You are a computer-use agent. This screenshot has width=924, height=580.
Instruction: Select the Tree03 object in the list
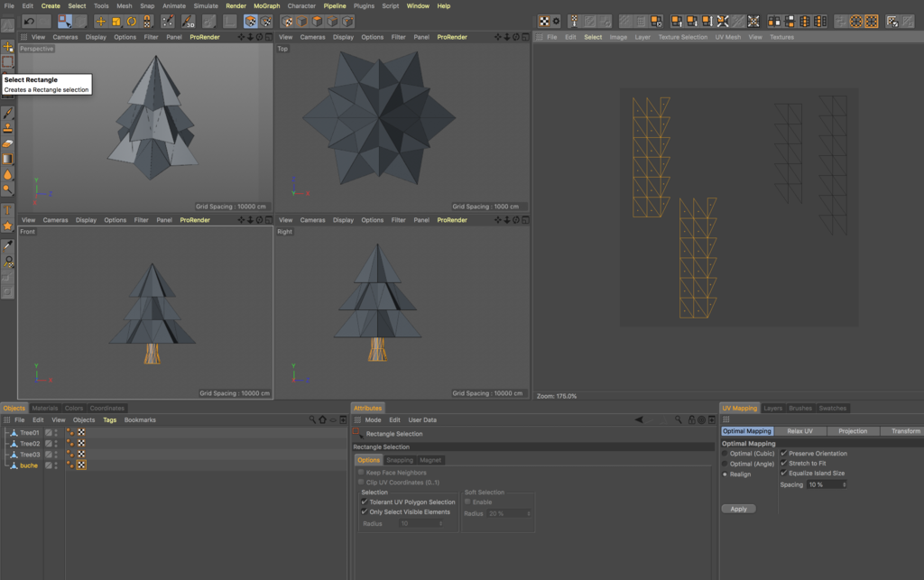coord(30,455)
